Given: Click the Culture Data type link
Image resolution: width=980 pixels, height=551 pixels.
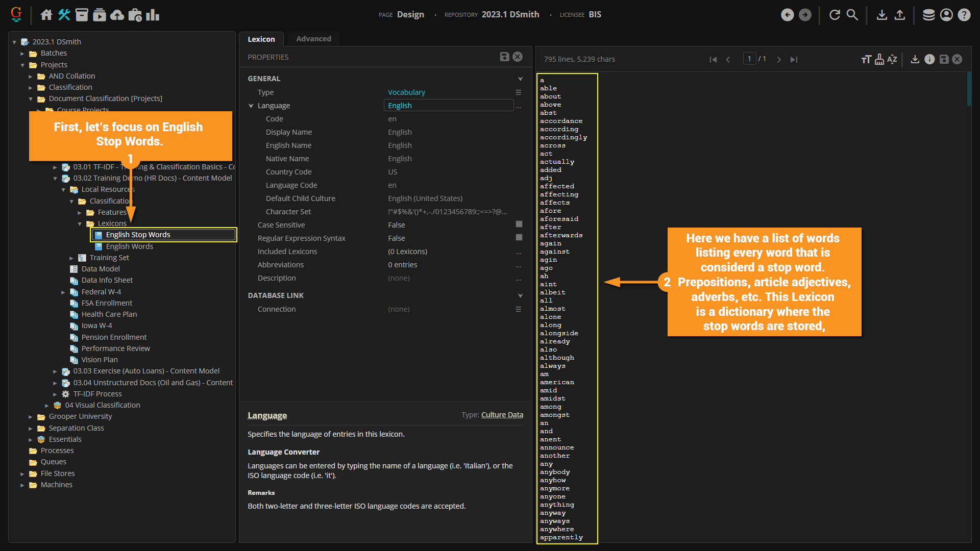Looking at the screenshot, I should click(502, 415).
